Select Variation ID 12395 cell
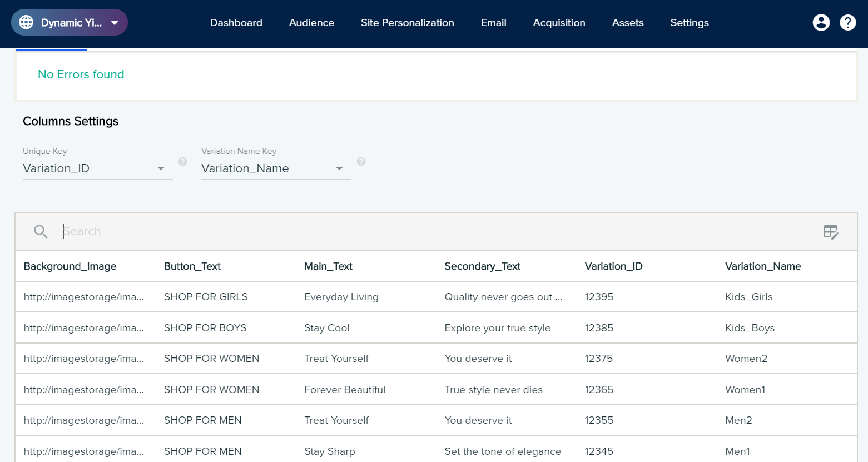Screen dimensions: 868x462 (x=599, y=297)
